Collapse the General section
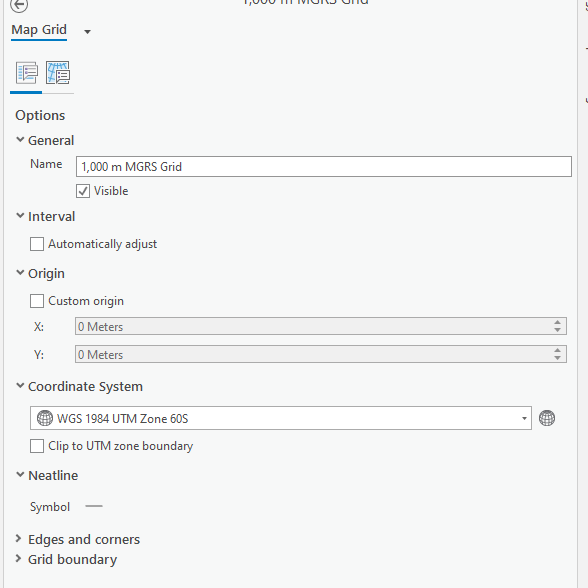Image resolution: width=588 pixels, height=588 pixels. tap(20, 140)
